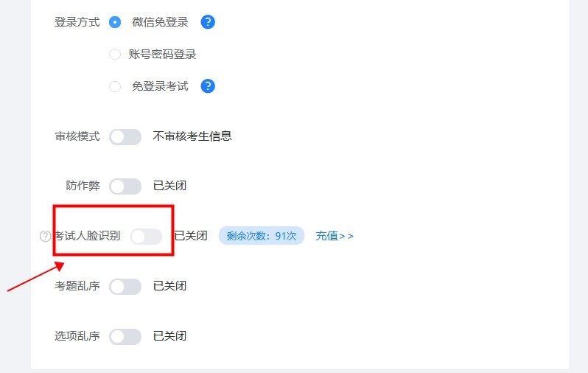588x373 pixels.
Task: Click the 剩余次数：91次 badge
Action: point(262,236)
